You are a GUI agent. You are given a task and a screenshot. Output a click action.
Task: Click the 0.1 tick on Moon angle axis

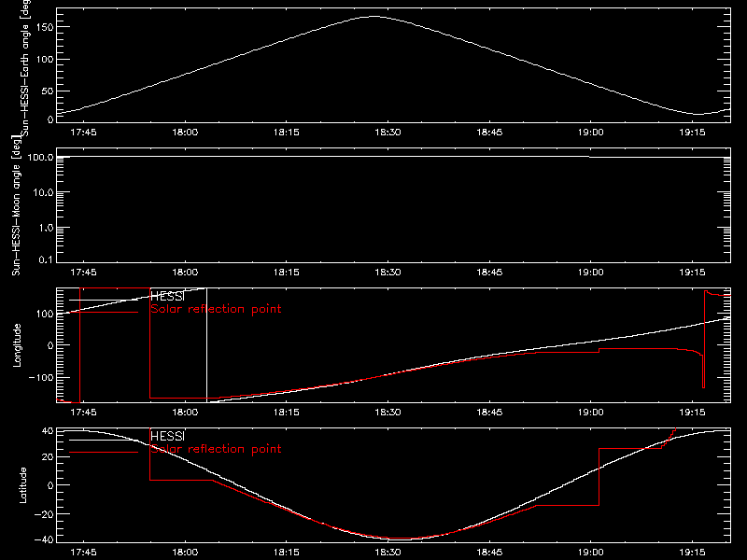[46, 259]
